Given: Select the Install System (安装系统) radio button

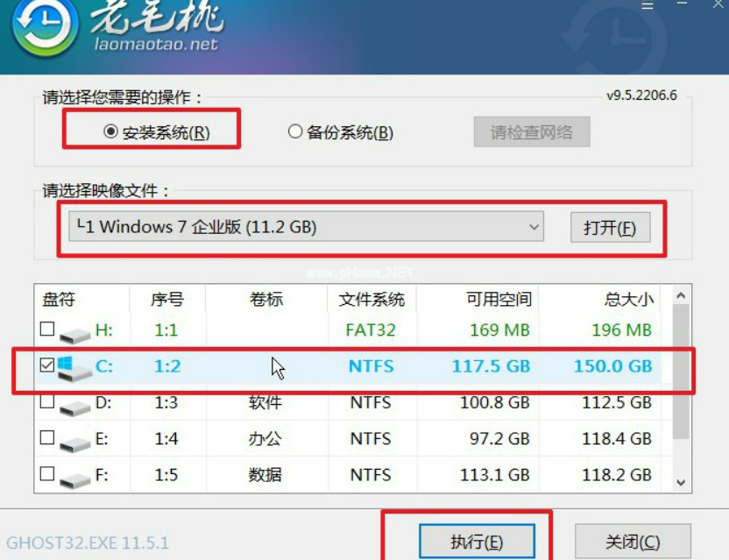Looking at the screenshot, I should point(110,132).
